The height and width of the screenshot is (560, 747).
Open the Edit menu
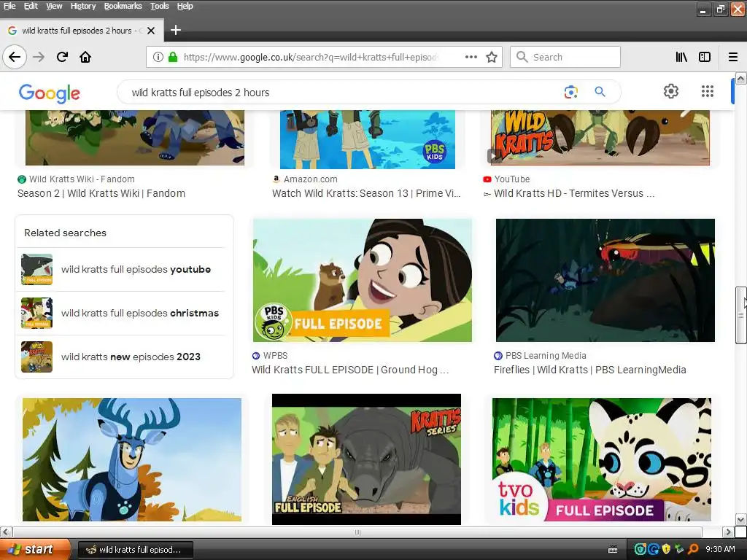[x=31, y=6]
